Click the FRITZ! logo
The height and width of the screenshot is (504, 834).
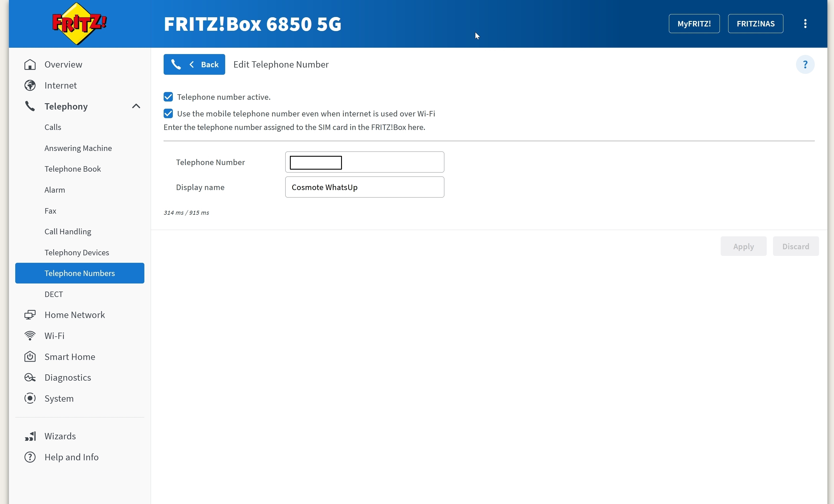80,24
